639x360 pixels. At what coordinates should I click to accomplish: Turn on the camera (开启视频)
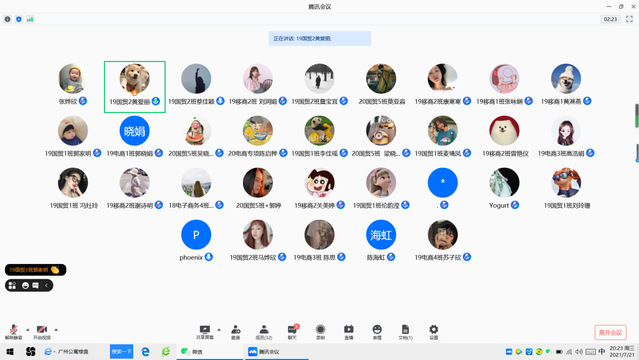pos(42,332)
